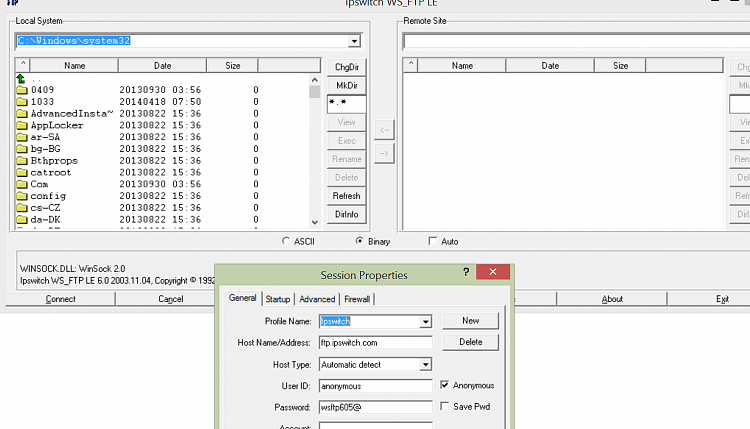Image resolution: width=750 pixels, height=429 pixels.
Task: Click the Session Properties help question mark
Action: (x=466, y=272)
